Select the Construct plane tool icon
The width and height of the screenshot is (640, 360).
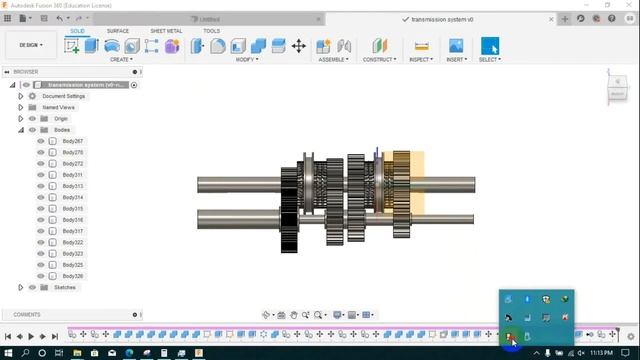point(380,46)
